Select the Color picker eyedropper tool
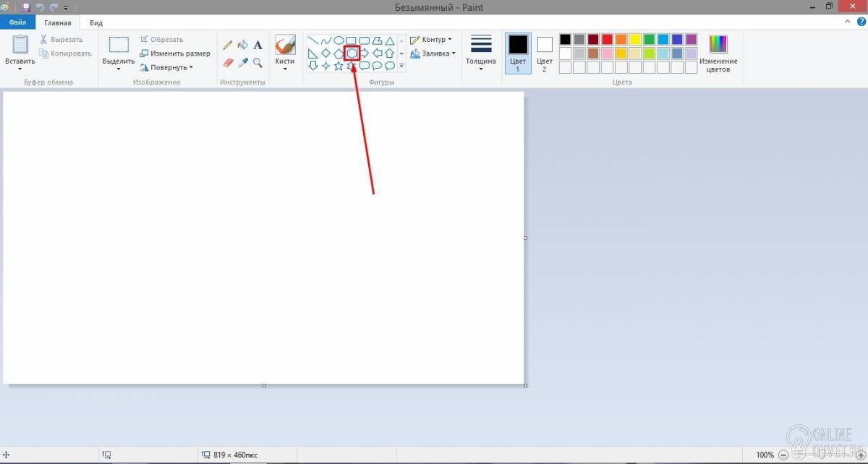 [x=243, y=63]
